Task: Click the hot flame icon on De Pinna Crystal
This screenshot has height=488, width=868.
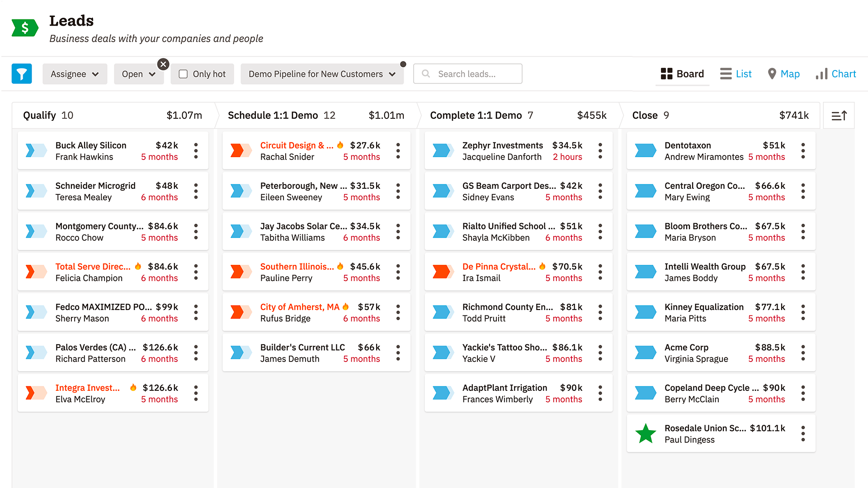Action: (542, 266)
